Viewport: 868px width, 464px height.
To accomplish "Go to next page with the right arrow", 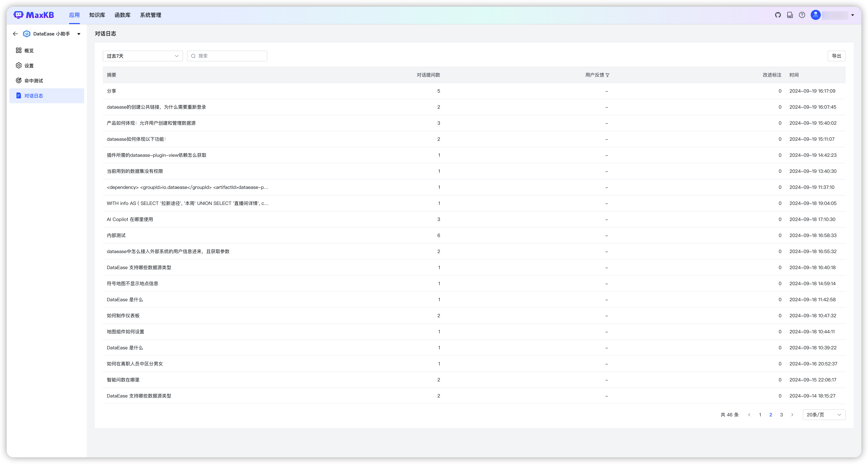I will (x=792, y=415).
